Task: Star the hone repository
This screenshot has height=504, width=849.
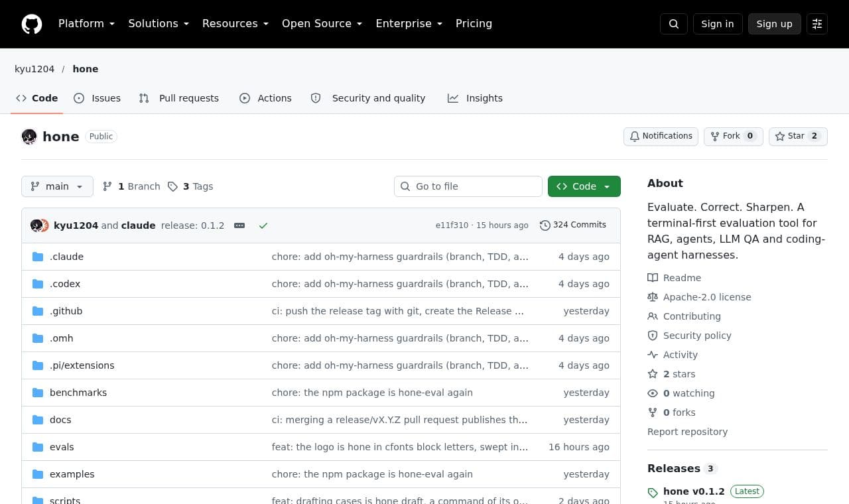Action: (x=798, y=136)
